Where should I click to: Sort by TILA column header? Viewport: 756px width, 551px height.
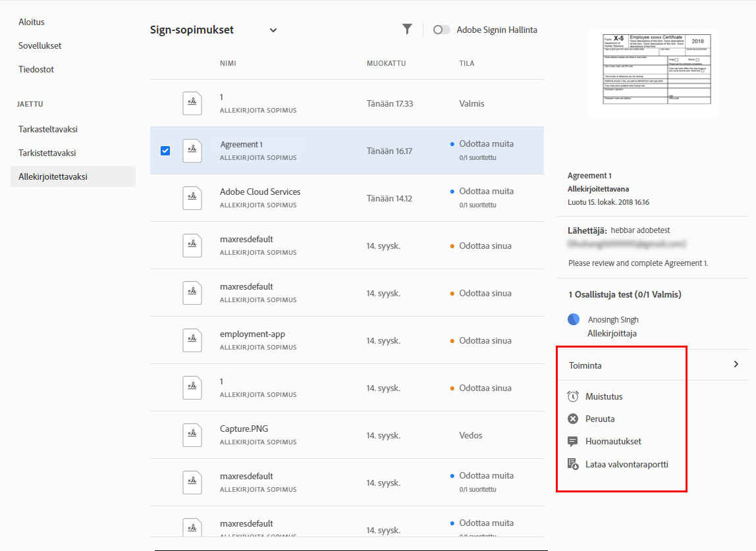(467, 63)
